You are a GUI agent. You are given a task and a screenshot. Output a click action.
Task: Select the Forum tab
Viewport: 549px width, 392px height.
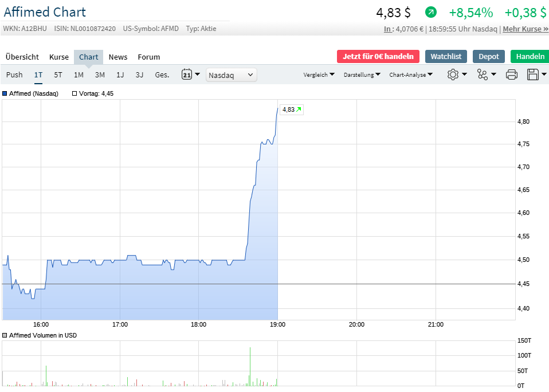tap(148, 57)
